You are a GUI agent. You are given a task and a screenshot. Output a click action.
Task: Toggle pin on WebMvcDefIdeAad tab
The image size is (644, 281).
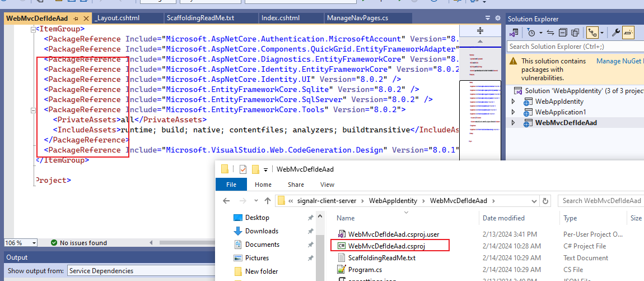tap(76, 19)
